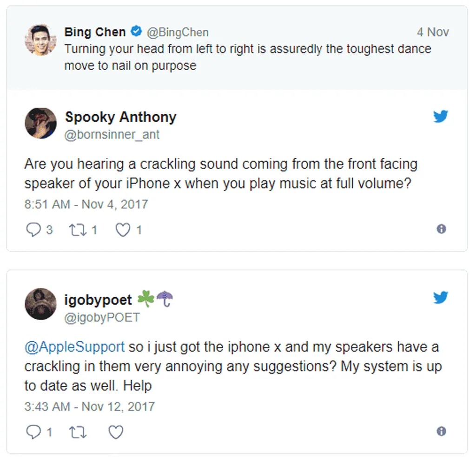476x463 pixels.
Task: Like igobypoet's tweet
Action: coord(116,432)
